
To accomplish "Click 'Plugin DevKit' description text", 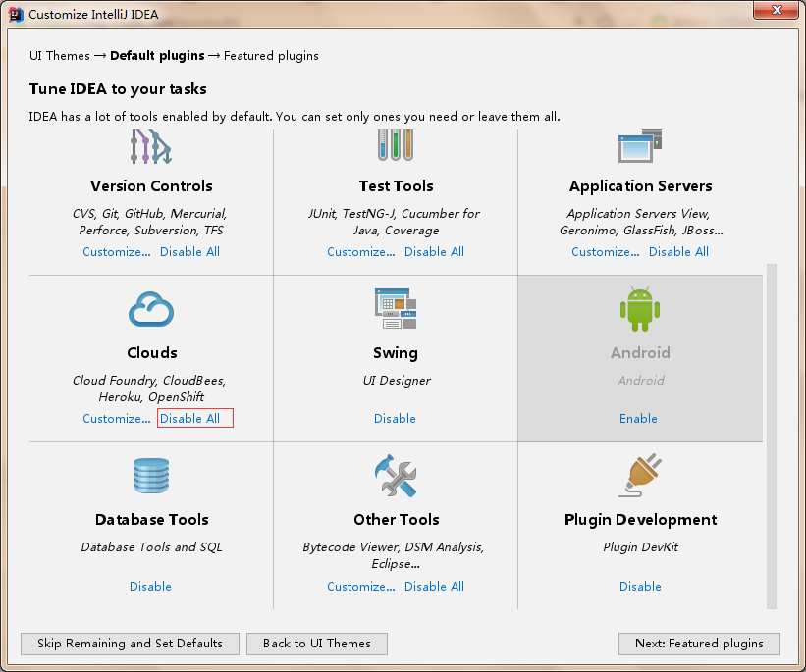I will [x=640, y=547].
